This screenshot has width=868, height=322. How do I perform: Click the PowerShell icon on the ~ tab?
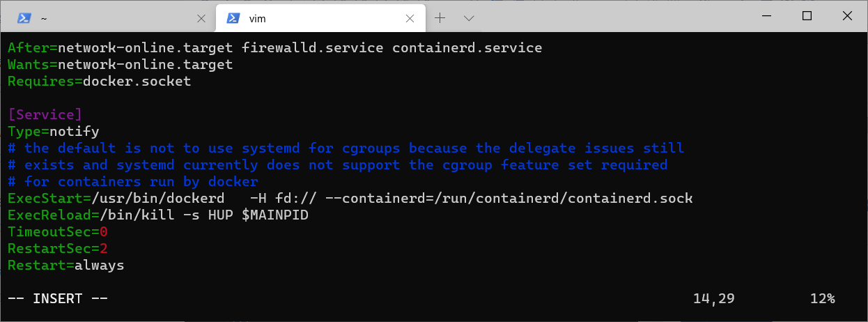click(24, 18)
